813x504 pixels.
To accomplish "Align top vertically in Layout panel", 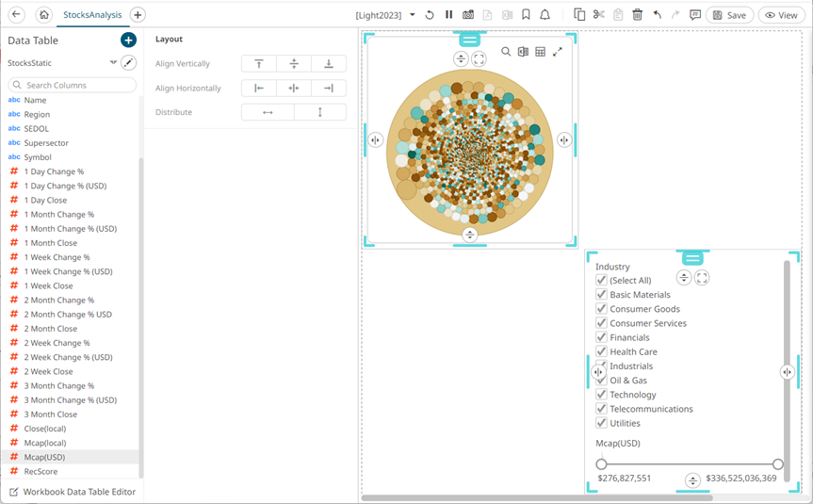I will 259,64.
